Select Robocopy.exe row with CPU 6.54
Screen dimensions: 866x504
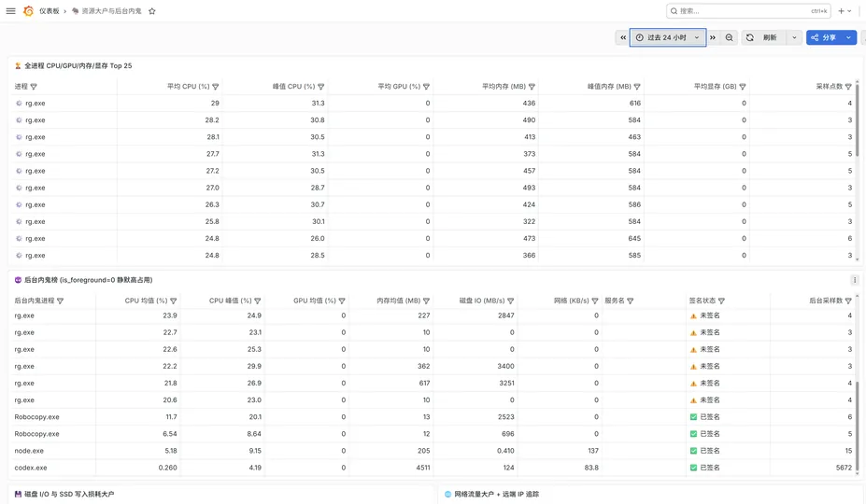click(433, 434)
